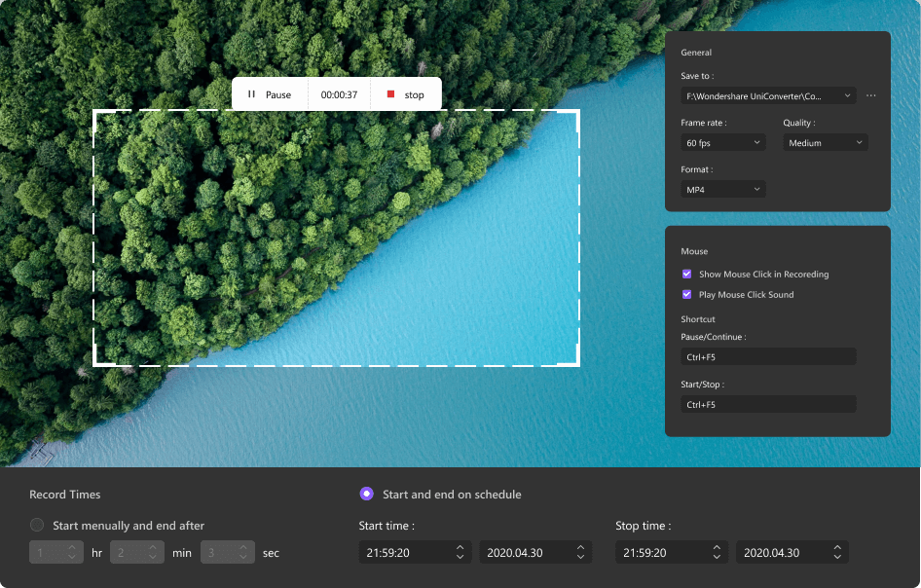Select Start menually and end after radio
This screenshot has width=921, height=588.
(37, 525)
